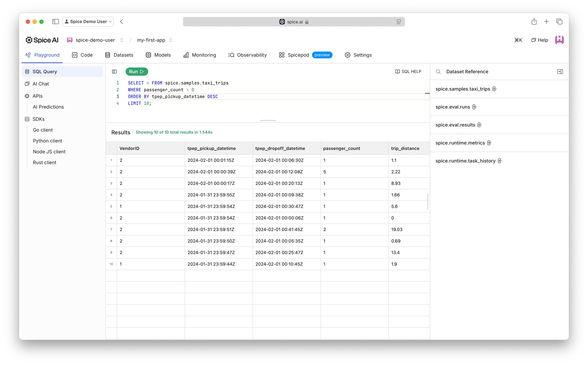The height and width of the screenshot is (365, 588).
Task: Click the insert icon beside spice.runtime.metrics
Action: pyautogui.click(x=489, y=143)
